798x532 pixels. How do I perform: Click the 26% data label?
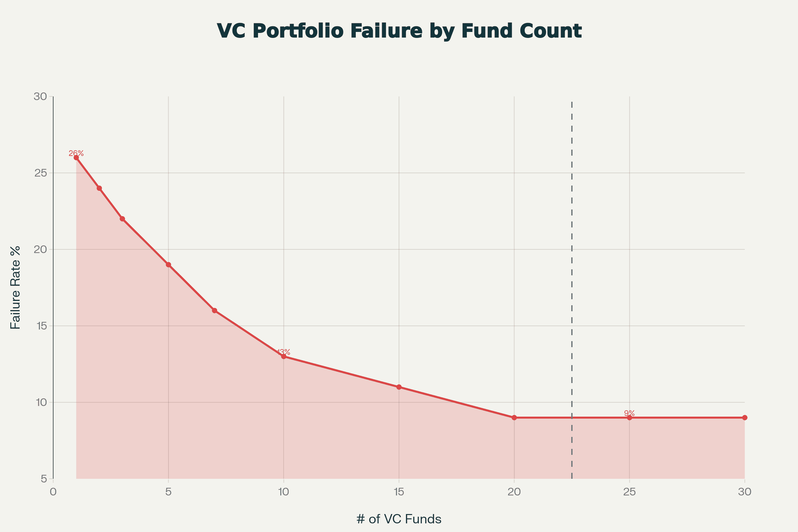click(76, 153)
